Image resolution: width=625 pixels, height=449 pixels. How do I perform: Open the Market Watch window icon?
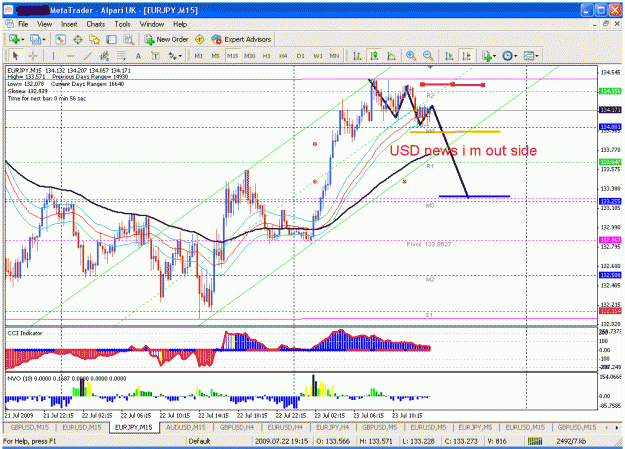click(60, 39)
